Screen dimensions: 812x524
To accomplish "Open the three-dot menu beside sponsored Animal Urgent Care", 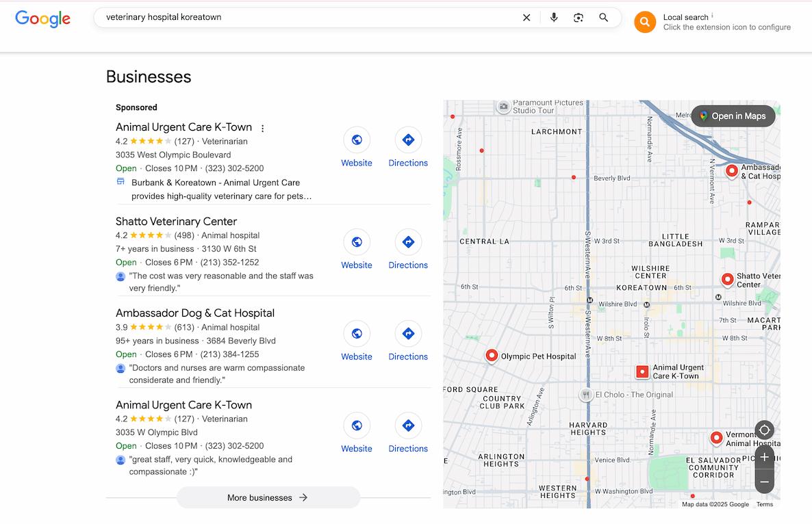I will pos(262,129).
